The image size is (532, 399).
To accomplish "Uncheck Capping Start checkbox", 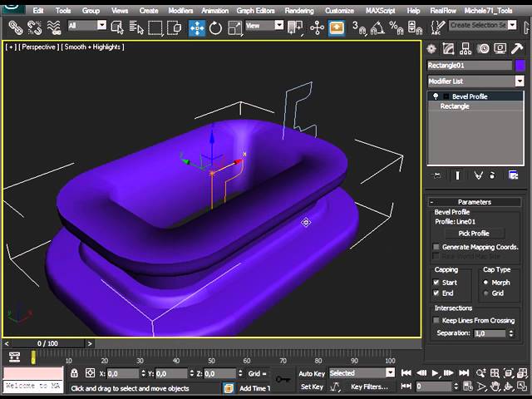I will coord(436,283).
